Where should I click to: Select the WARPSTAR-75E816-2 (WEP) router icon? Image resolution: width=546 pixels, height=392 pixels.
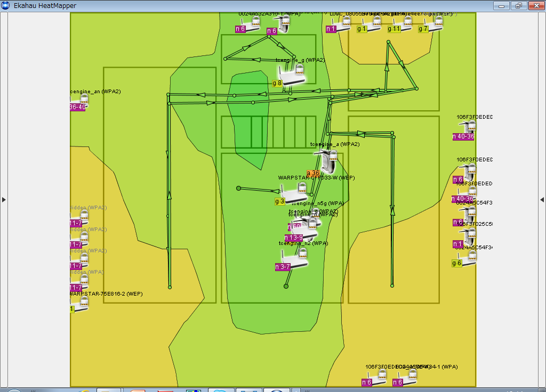(x=80, y=304)
